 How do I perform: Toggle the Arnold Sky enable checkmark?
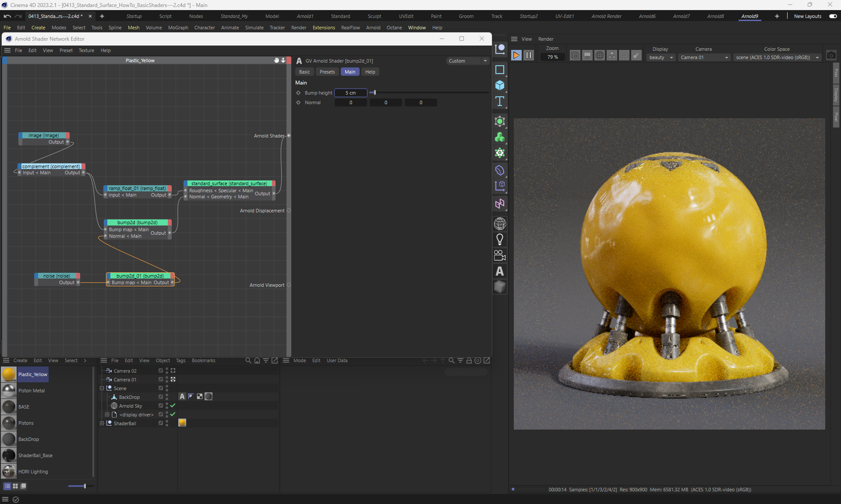click(x=173, y=405)
